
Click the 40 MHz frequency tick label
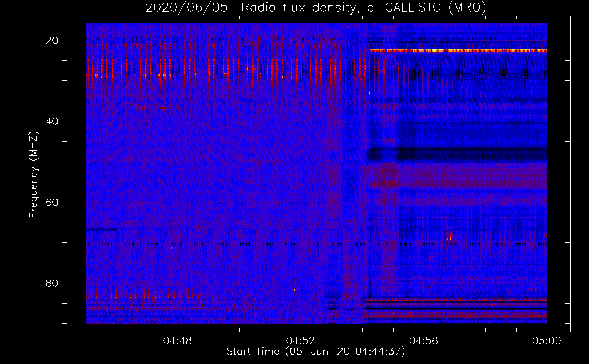52,121
